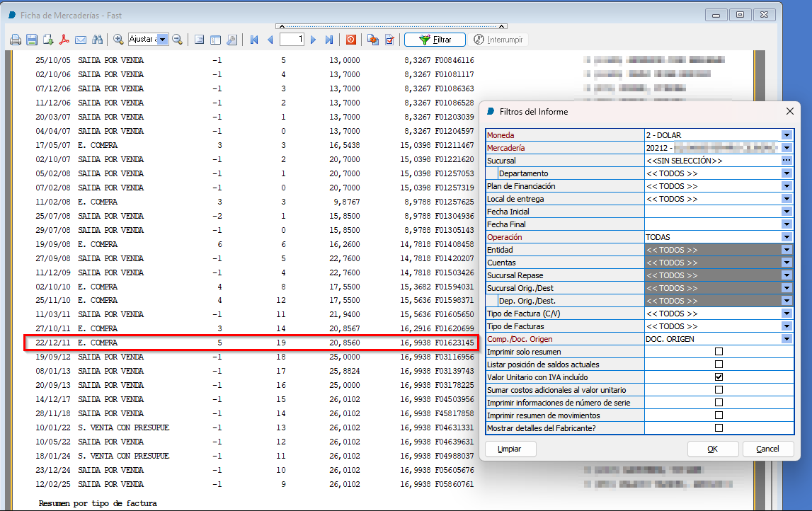Screen dimensions: 812x511
Task: Click the row dated 22/12/11 E. COMPRA
Action: [x=251, y=343]
